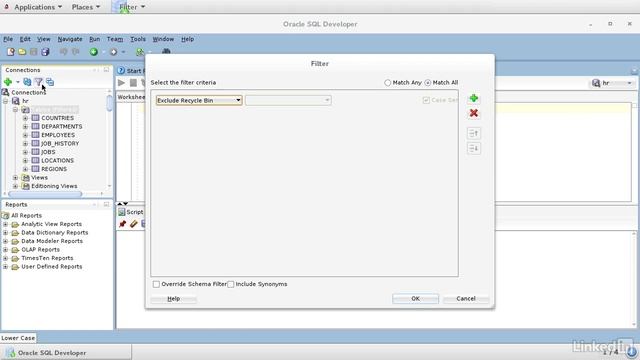
Task: Open the New Connection dropdown arrow
Action: tap(18, 82)
